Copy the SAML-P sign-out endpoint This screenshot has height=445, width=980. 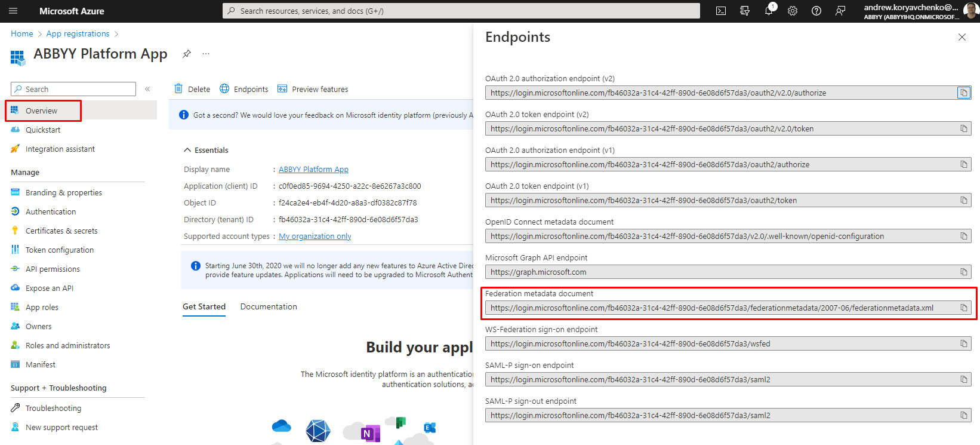[963, 415]
